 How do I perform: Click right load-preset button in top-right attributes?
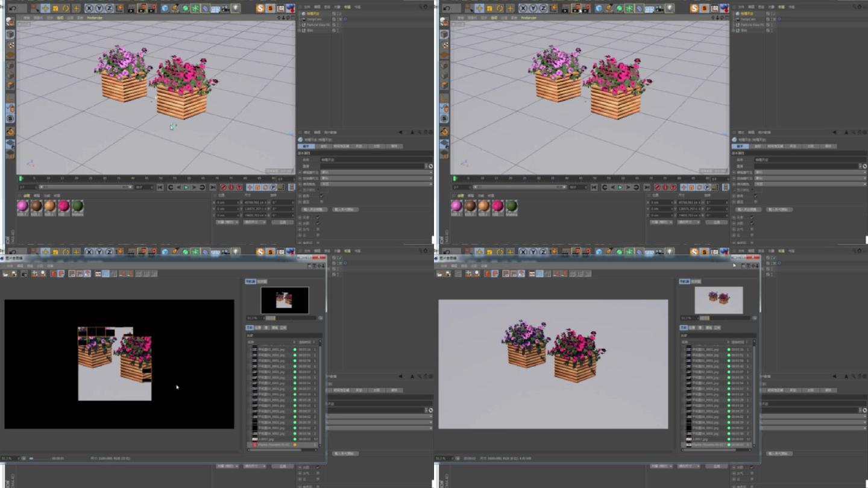coord(779,209)
